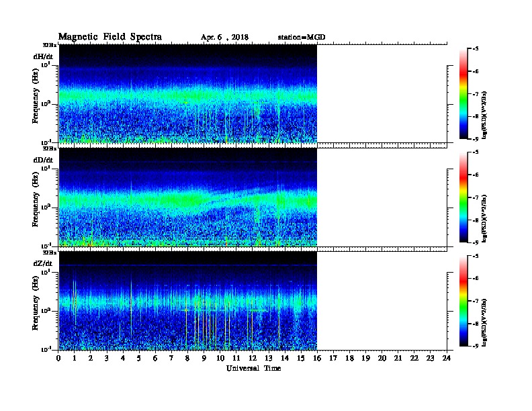Screen dimensions: 532x411
Task: Click the -5 tick on dD/dt colorbar
Action: [476, 152]
